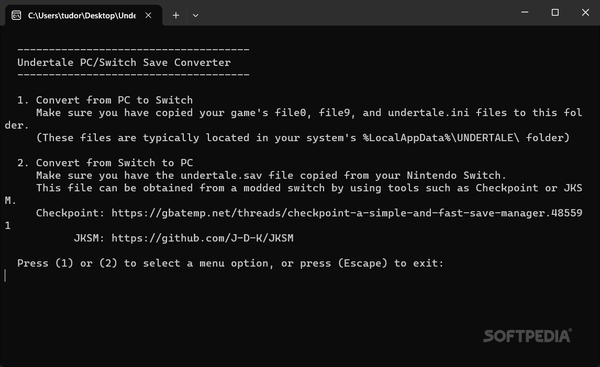Click the terminal icon in the tab
Viewport: 600px width, 367px height.
pyautogui.click(x=16, y=15)
